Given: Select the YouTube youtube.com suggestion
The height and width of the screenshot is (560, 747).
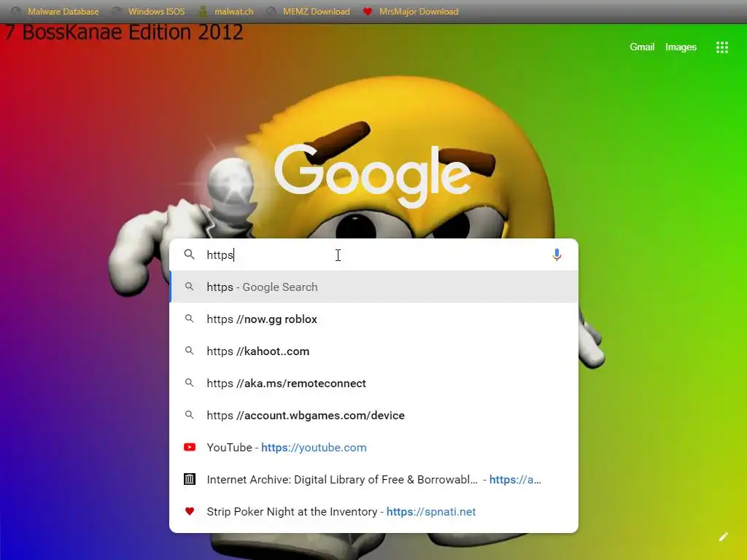Looking at the screenshot, I should pyautogui.click(x=373, y=447).
